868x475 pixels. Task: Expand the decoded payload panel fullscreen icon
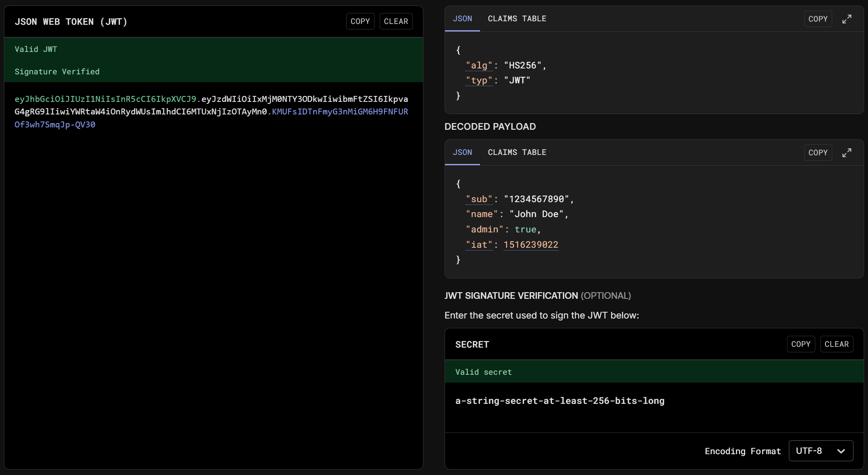coord(847,153)
